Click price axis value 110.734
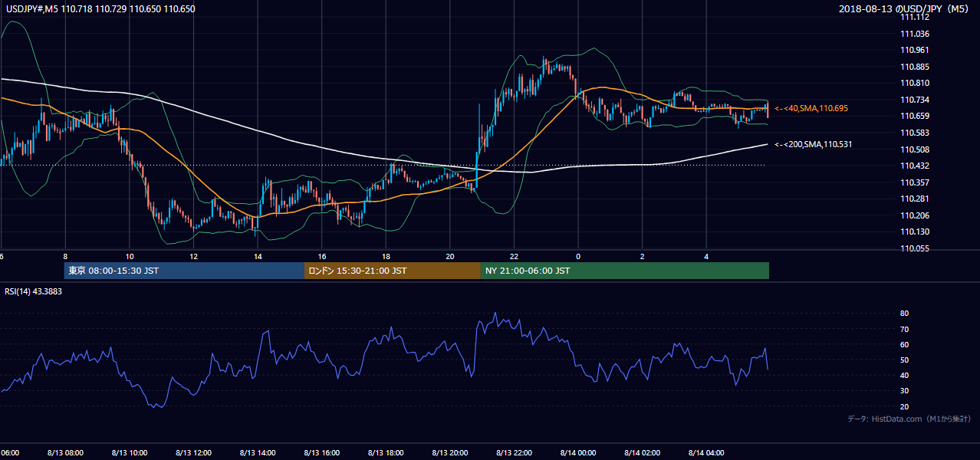Screen dimensions: 980x460 pyautogui.click(x=915, y=100)
